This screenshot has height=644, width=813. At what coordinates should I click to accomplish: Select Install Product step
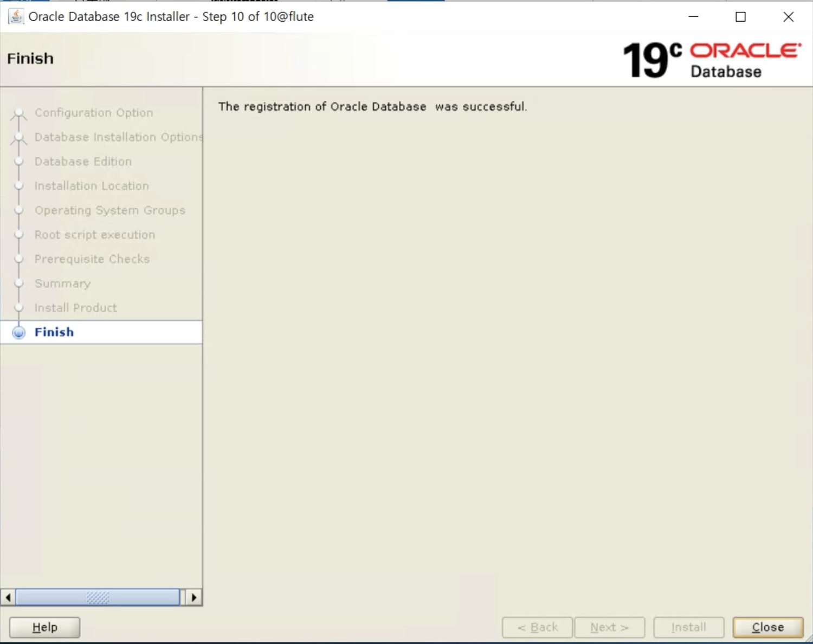76,308
